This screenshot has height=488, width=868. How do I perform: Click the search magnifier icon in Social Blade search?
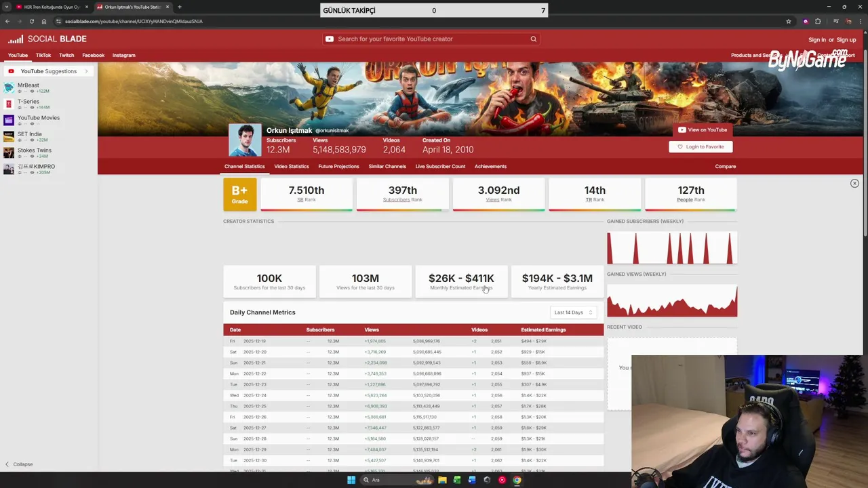pos(534,39)
